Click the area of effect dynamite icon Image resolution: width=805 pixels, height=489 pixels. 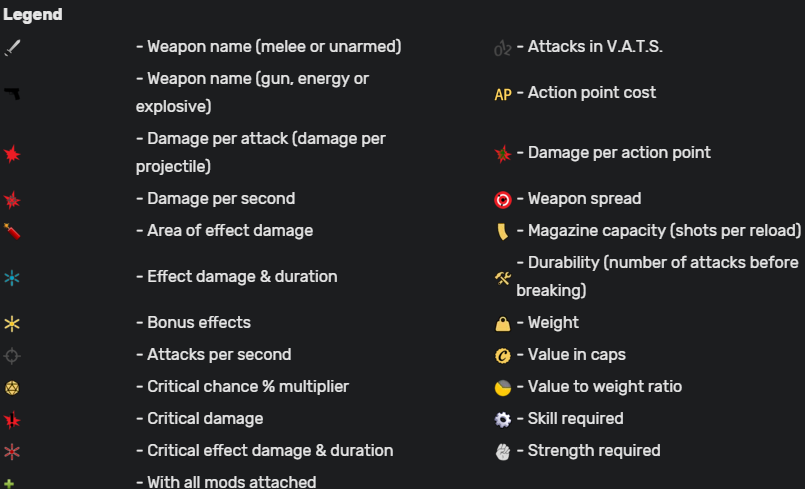coord(12,231)
